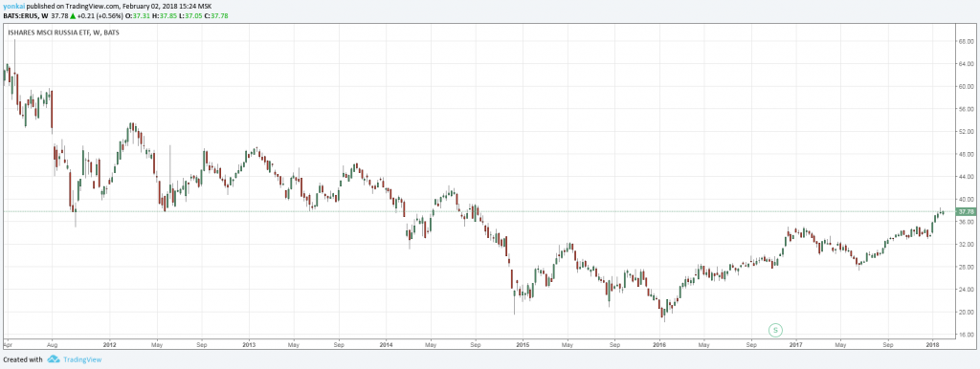
Task: Click the 2015 label on time axis
Action: point(523,344)
